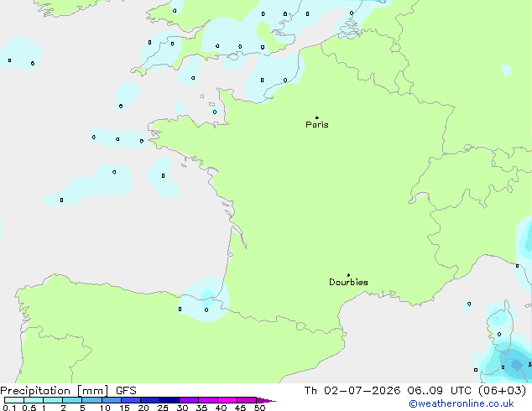Click the Paris city label
The height and width of the screenshot is (411, 532).
317,125
